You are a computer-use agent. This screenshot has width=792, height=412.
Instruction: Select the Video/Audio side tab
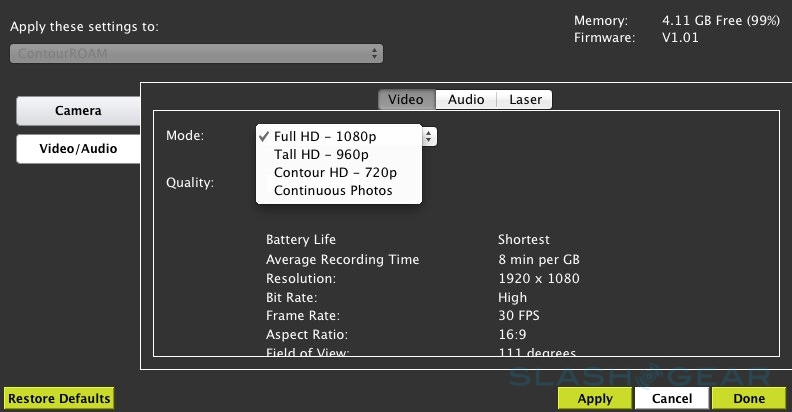coord(78,149)
